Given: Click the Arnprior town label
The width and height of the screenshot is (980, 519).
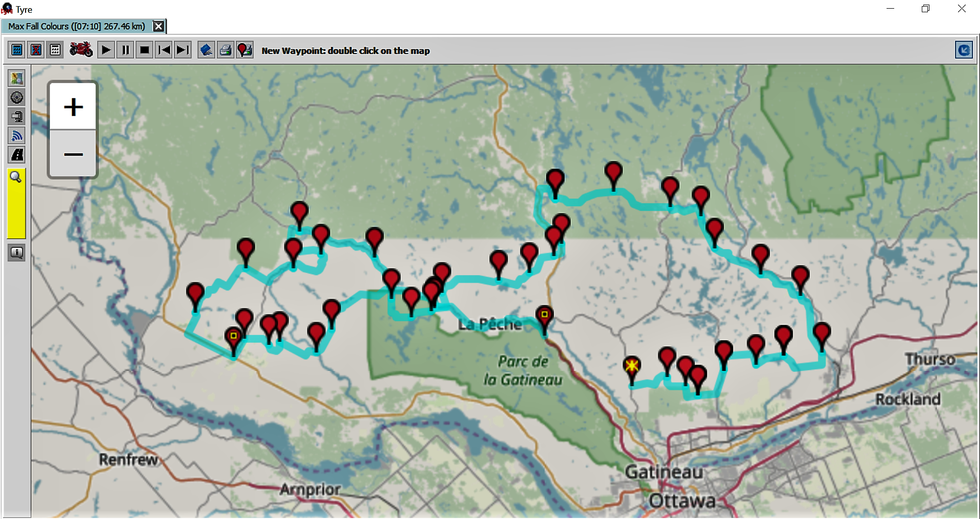Looking at the screenshot, I should (x=310, y=489).
